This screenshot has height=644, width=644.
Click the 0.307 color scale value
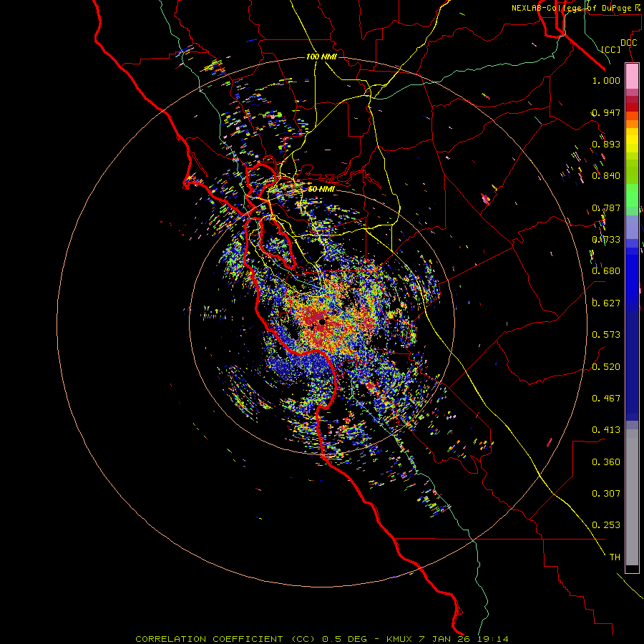coord(606,493)
